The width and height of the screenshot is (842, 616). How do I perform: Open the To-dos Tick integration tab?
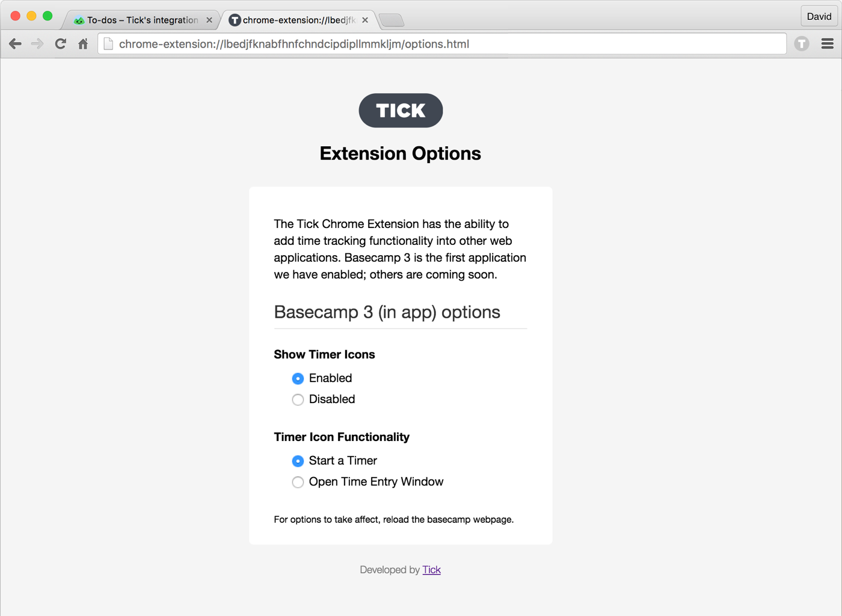coord(138,19)
